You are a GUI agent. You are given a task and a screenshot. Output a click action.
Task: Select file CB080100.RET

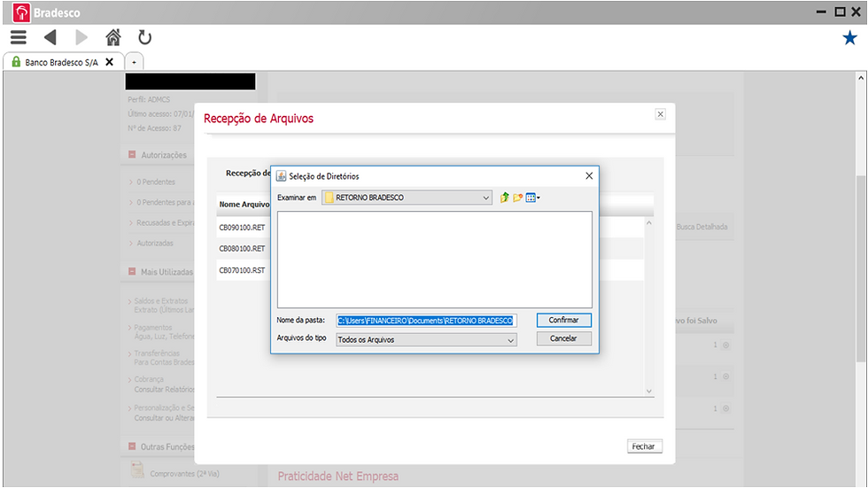(242, 248)
